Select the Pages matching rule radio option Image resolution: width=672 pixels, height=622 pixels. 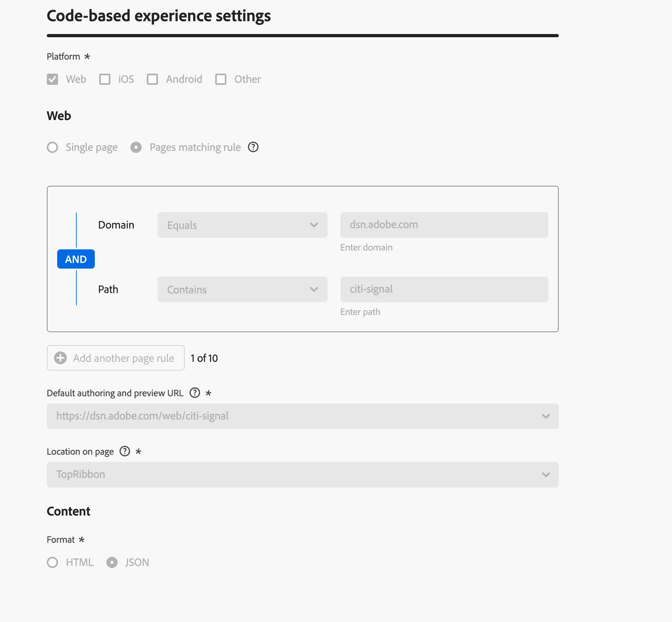136,147
